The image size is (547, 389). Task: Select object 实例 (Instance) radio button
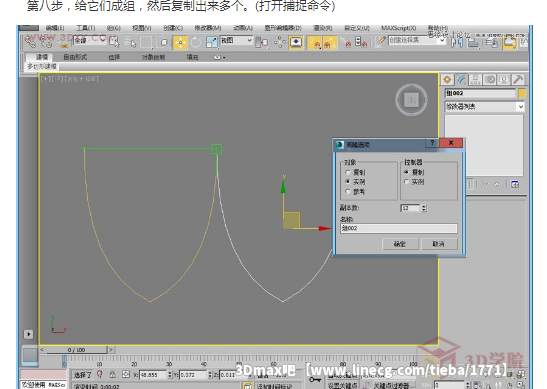click(347, 182)
